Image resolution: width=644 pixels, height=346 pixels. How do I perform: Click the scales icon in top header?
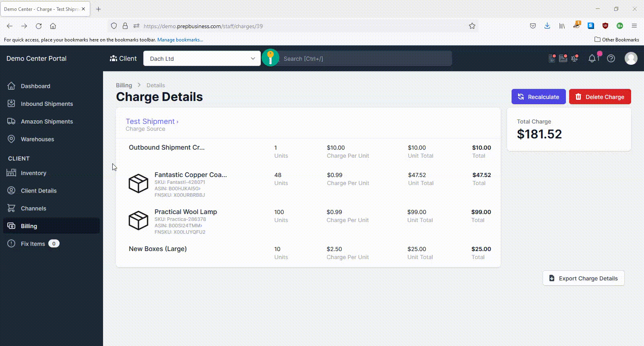click(575, 58)
